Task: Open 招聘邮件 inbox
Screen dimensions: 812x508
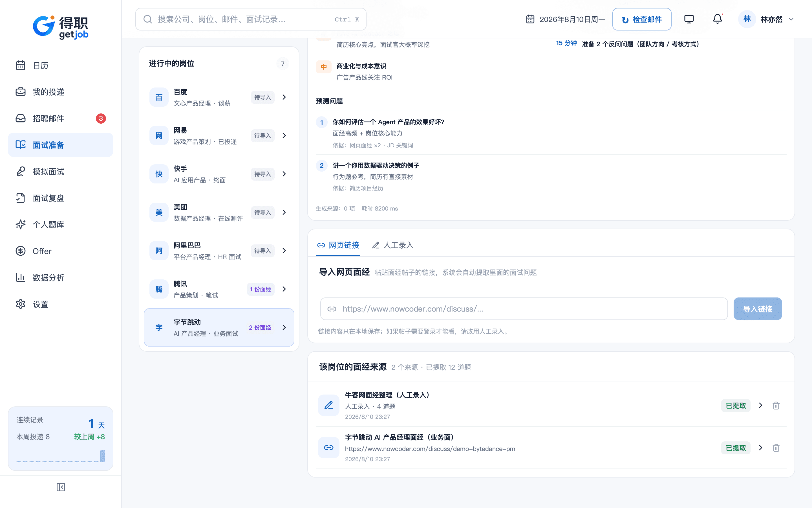Action: point(60,118)
